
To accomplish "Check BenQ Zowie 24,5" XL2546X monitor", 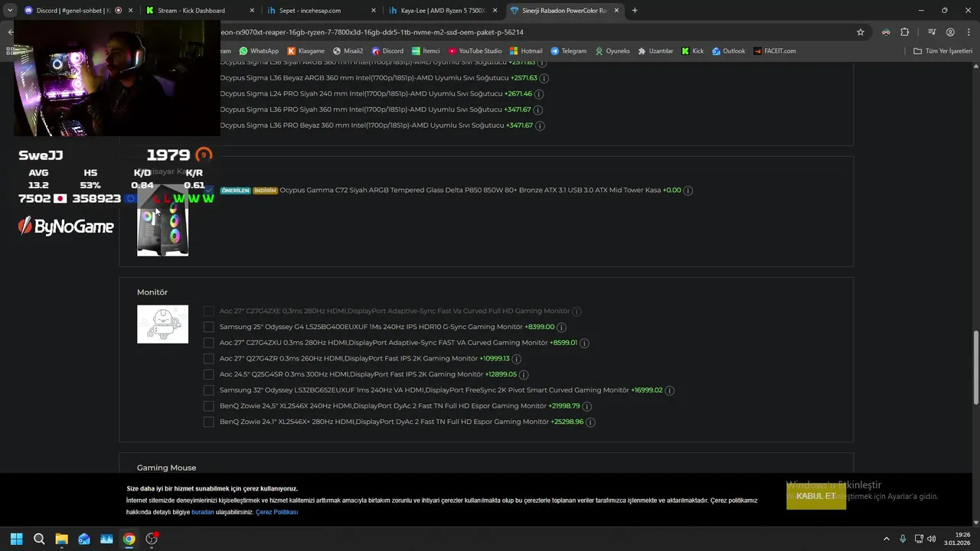I will tap(208, 406).
